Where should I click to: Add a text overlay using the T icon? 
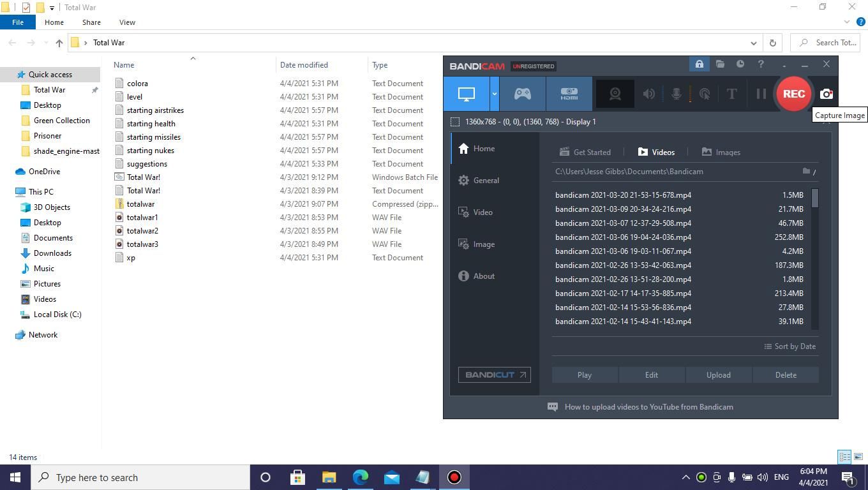[731, 94]
